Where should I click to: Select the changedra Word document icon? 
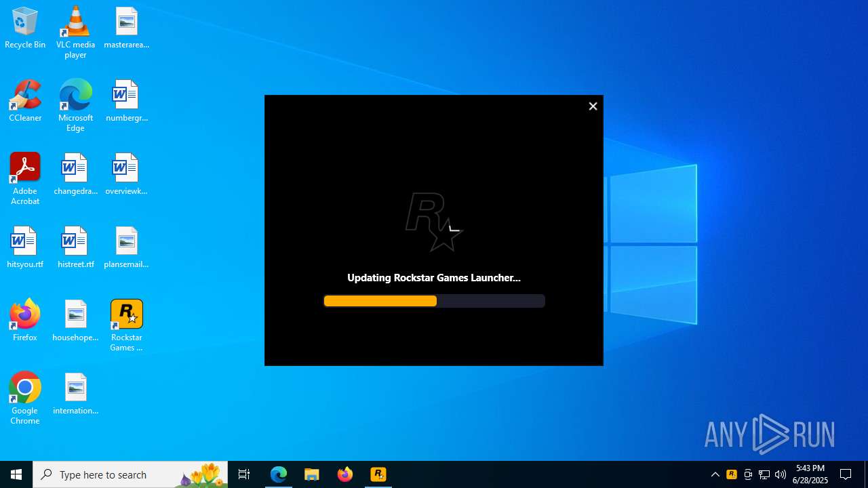75,175
